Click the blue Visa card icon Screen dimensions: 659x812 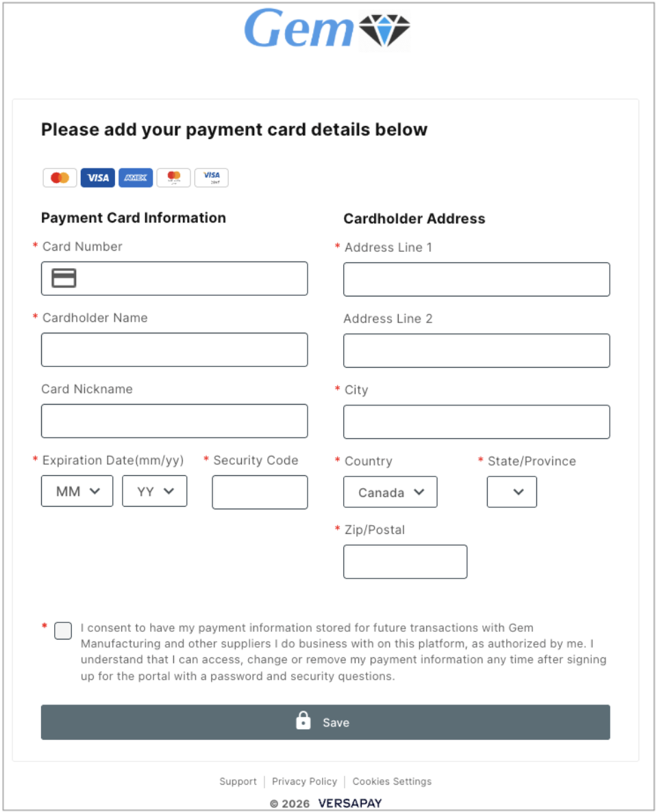[98, 178]
